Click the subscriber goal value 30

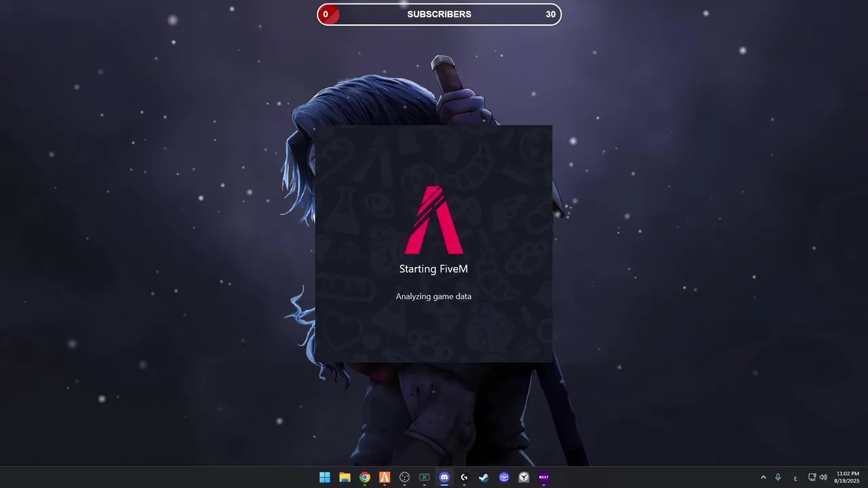pyautogui.click(x=551, y=14)
